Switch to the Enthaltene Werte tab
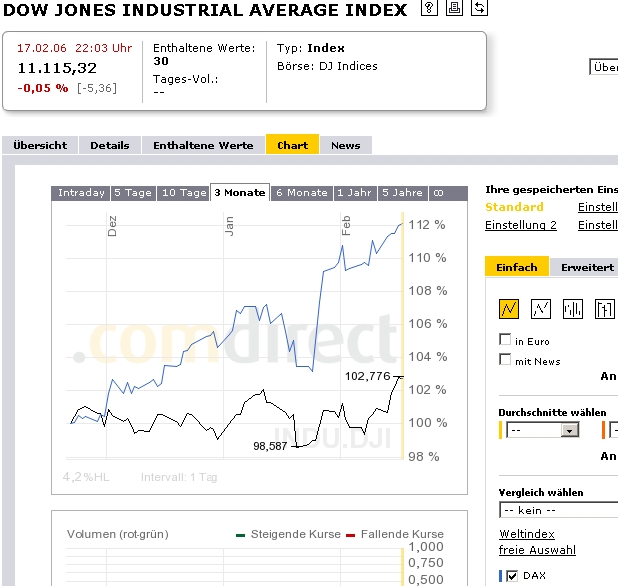Image resolution: width=618 pixels, height=586 pixels. pos(203,145)
